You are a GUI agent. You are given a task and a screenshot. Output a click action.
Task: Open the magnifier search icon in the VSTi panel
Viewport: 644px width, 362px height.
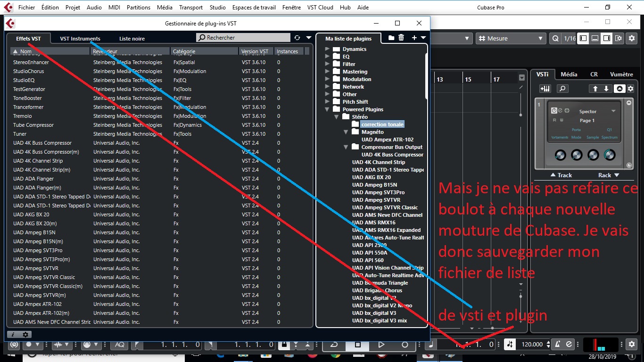click(x=562, y=89)
